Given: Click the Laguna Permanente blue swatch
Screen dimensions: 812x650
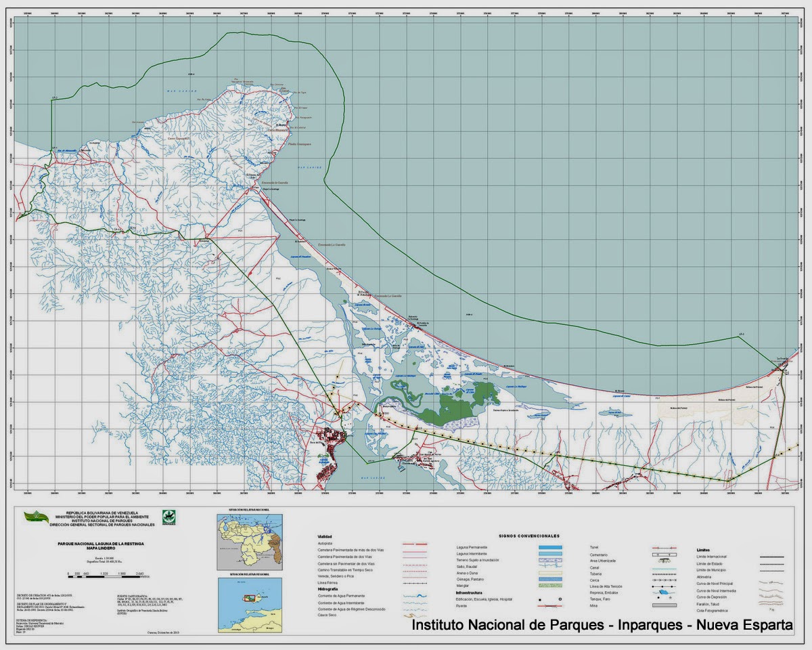Looking at the screenshot, I should pos(550,546).
